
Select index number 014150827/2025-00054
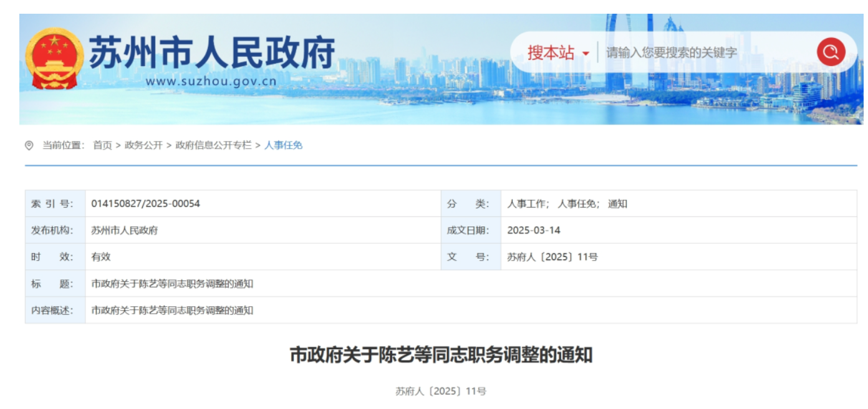click(145, 204)
